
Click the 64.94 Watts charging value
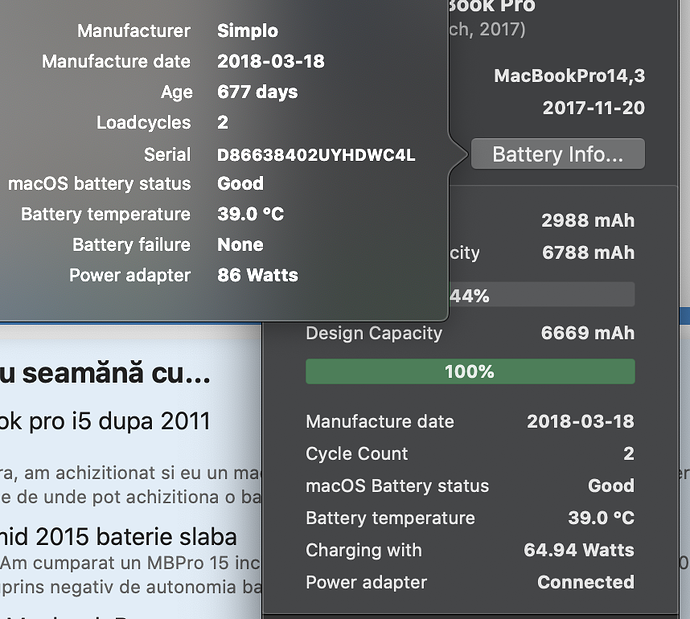coord(578,550)
